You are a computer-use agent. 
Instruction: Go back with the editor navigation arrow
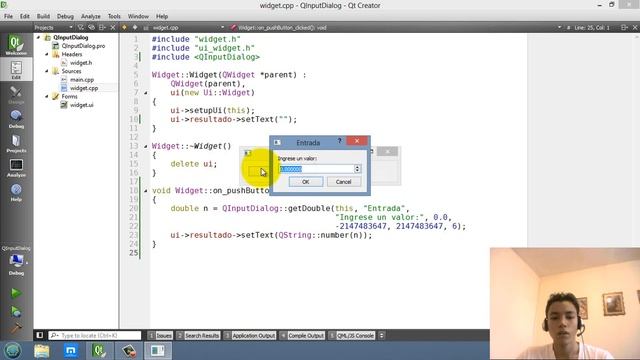click(x=124, y=27)
